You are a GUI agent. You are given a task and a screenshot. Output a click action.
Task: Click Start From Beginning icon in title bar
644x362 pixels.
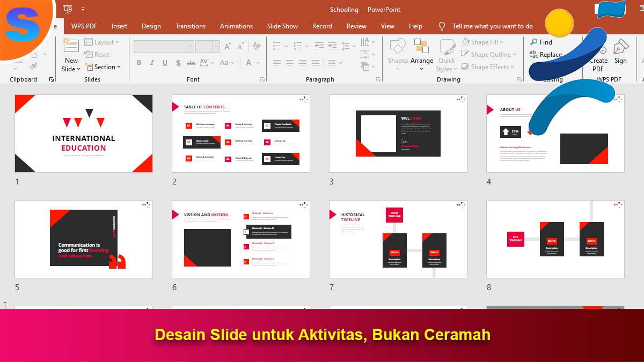68,9
